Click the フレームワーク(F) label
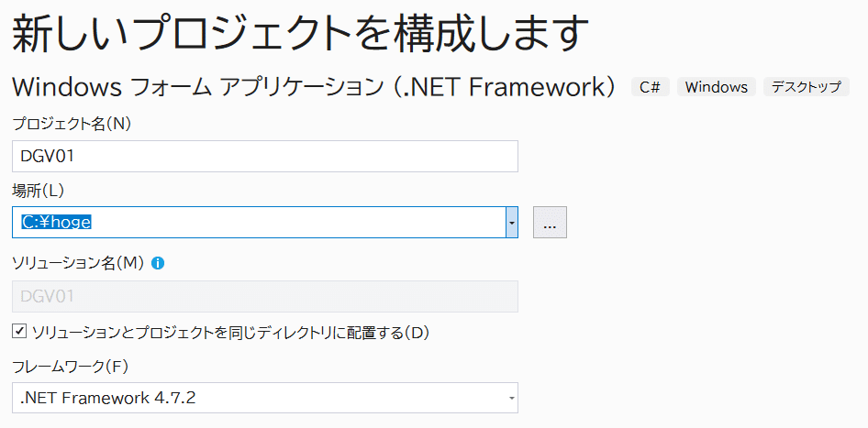This screenshot has width=868, height=428. pyautogui.click(x=71, y=367)
